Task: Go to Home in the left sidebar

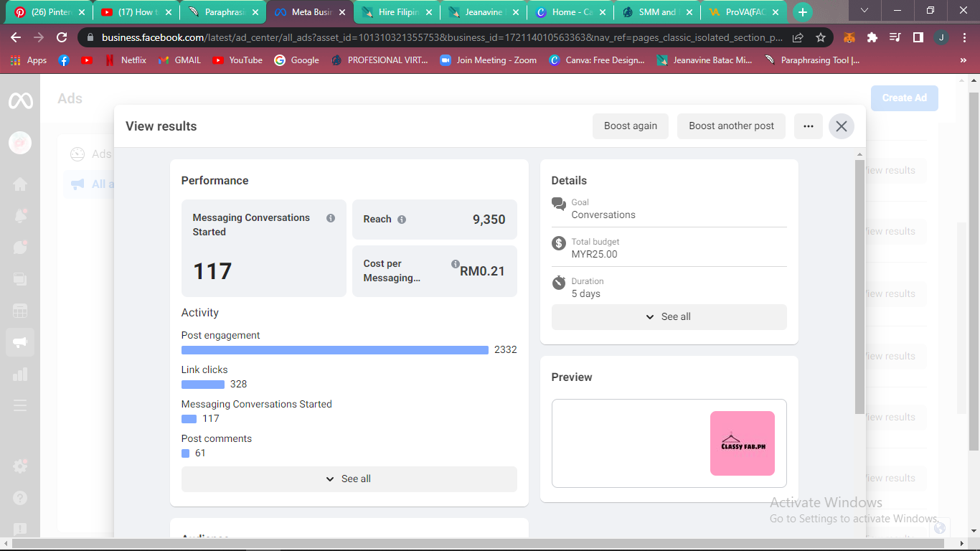Action: coord(20,184)
